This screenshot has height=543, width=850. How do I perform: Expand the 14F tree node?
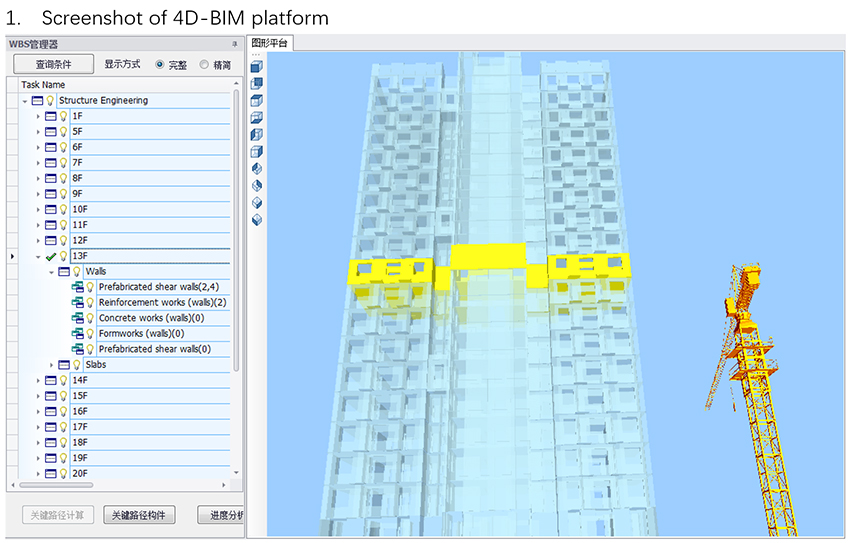(x=39, y=380)
